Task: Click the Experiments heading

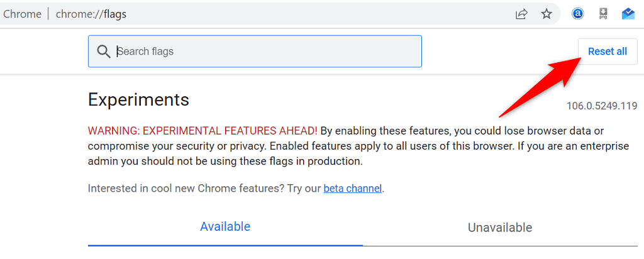Action: click(138, 99)
